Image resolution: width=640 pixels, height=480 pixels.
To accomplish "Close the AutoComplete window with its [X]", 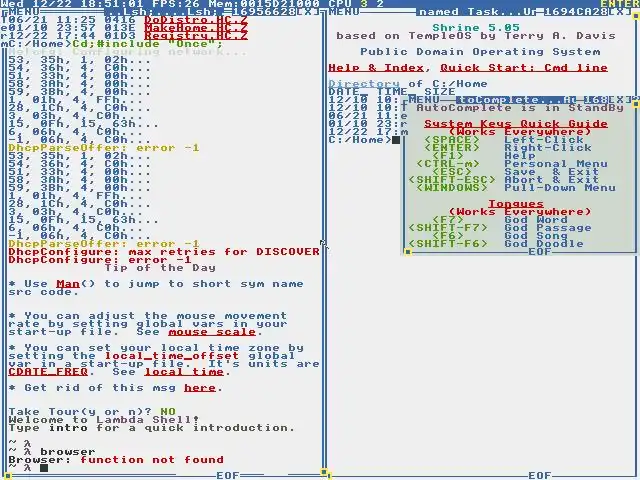I will [620, 100].
